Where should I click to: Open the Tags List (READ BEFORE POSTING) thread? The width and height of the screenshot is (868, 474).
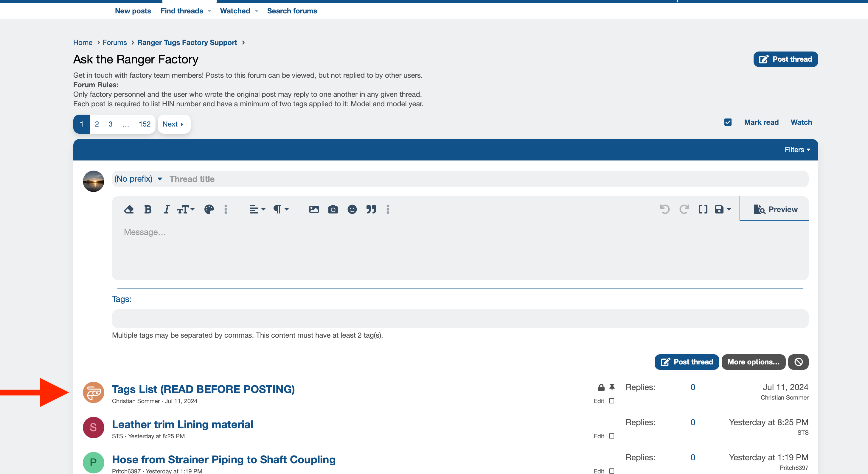[x=204, y=389]
